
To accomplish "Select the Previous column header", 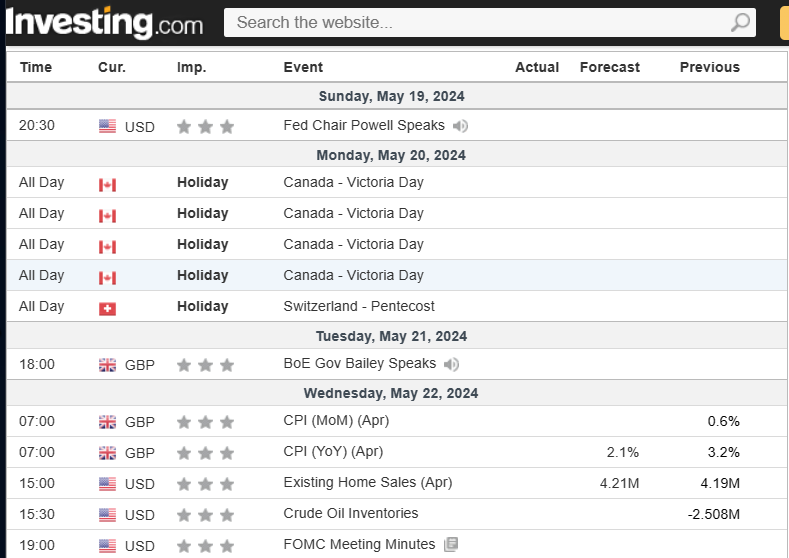I will tap(709, 67).
